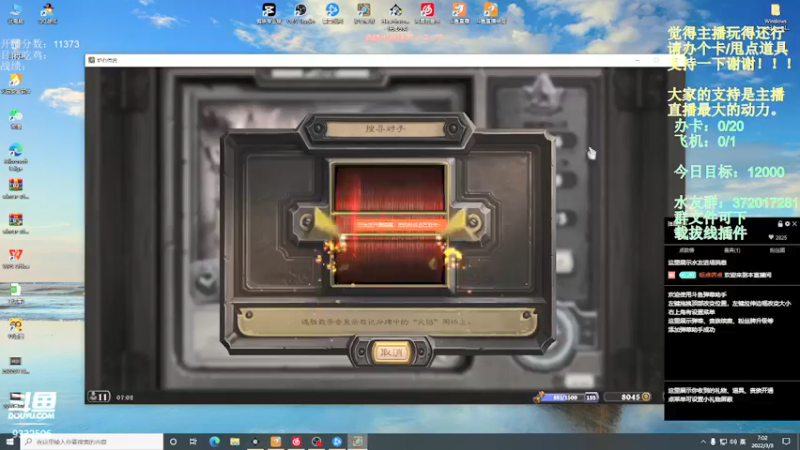
Task: Open the second WinRAR archive on desktop
Action: click(15, 223)
